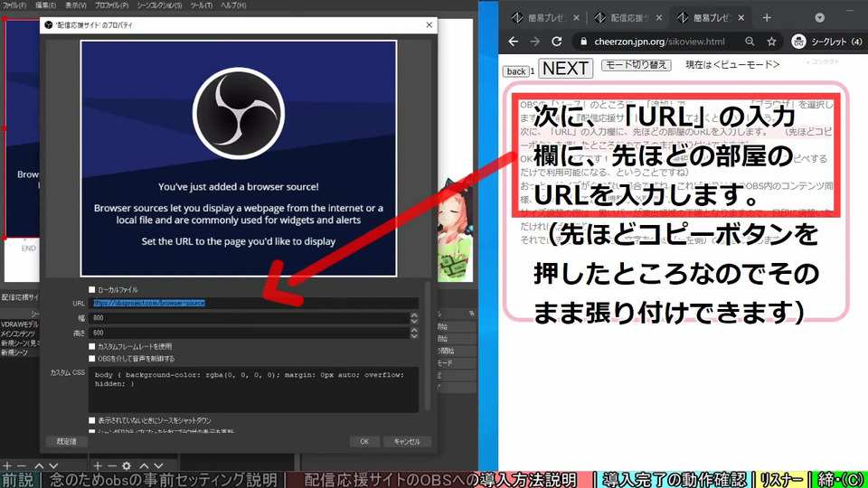Close the 配信応援サ browser tab

pyautogui.click(x=659, y=18)
